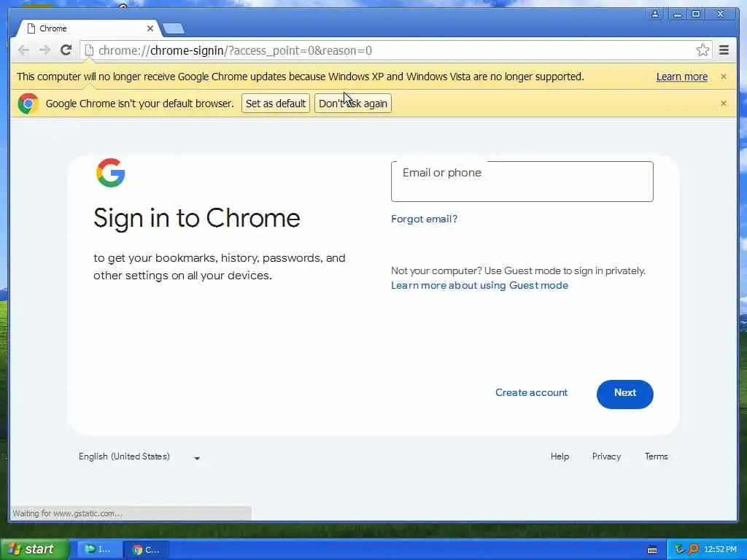Dismiss the default browser infobar

pos(723,104)
